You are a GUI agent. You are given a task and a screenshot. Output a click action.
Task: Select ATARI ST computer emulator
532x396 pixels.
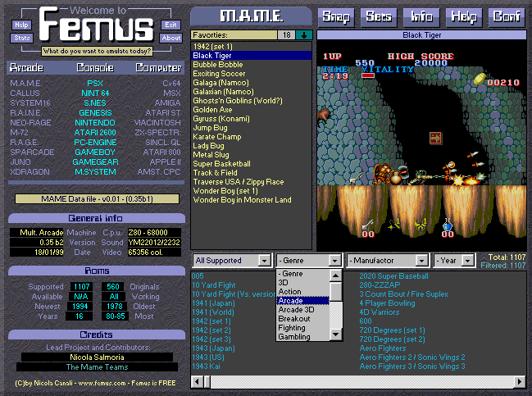[163, 113]
